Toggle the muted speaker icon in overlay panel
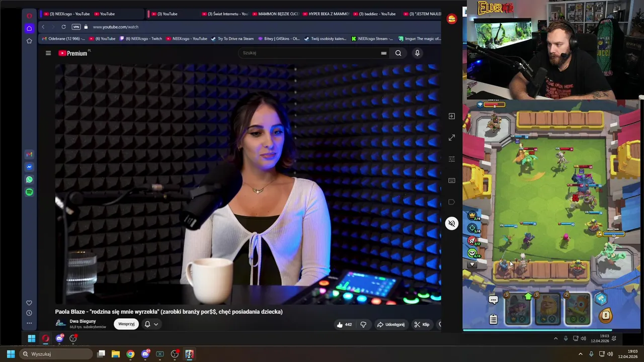The height and width of the screenshot is (362, 644). coord(452,223)
